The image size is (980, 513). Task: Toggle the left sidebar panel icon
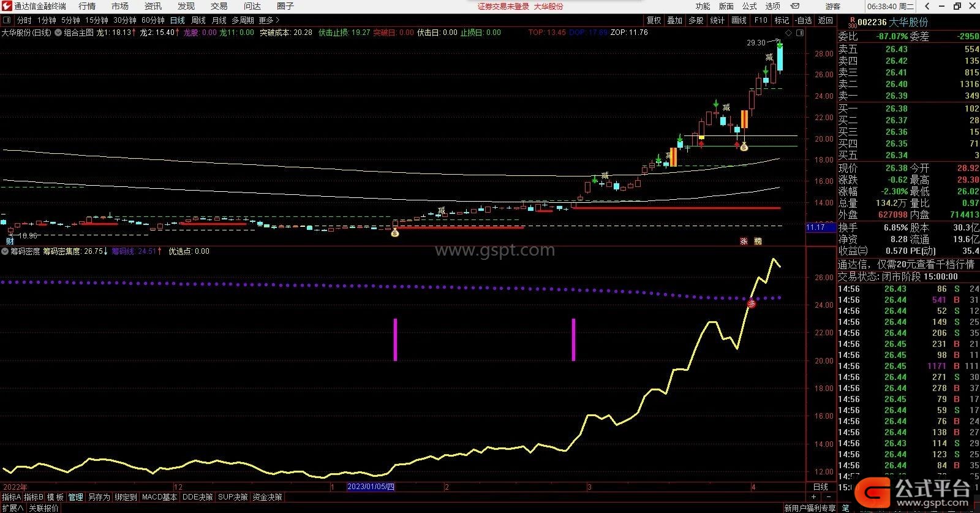click(7, 20)
